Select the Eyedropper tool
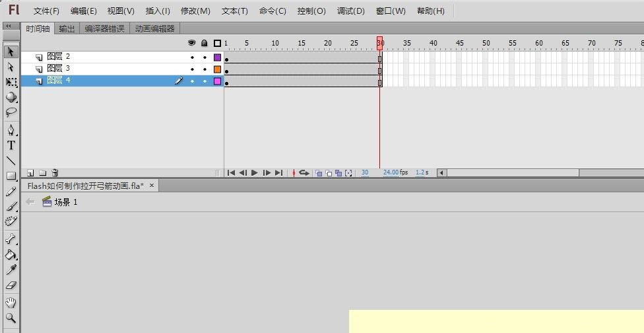The image size is (644, 333). pyautogui.click(x=11, y=270)
